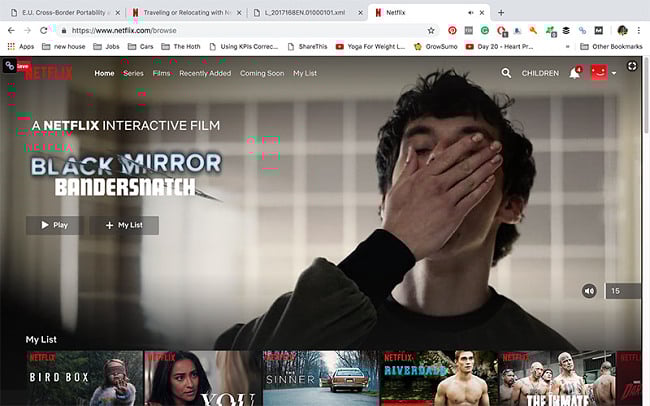Open the Coming Soon section

point(262,73)
